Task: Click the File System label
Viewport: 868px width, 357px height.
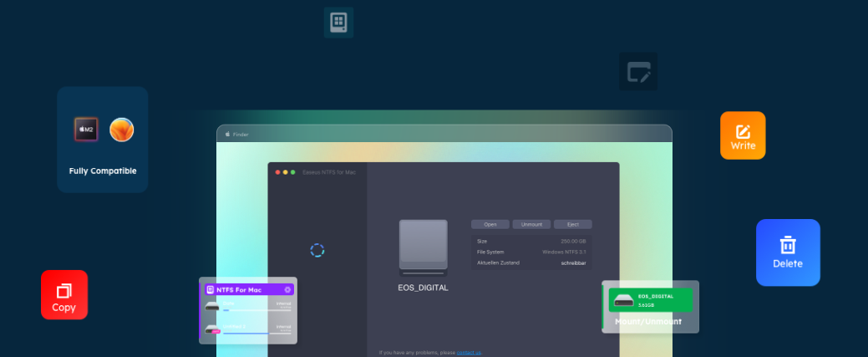Action: 490,252
